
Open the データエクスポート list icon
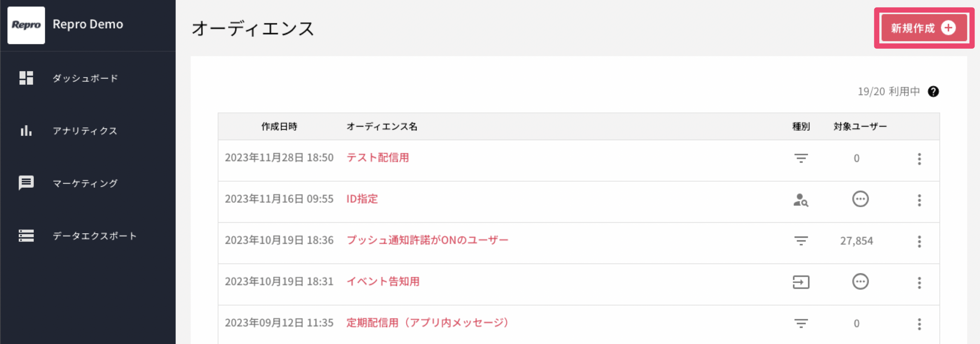[26, 236]
